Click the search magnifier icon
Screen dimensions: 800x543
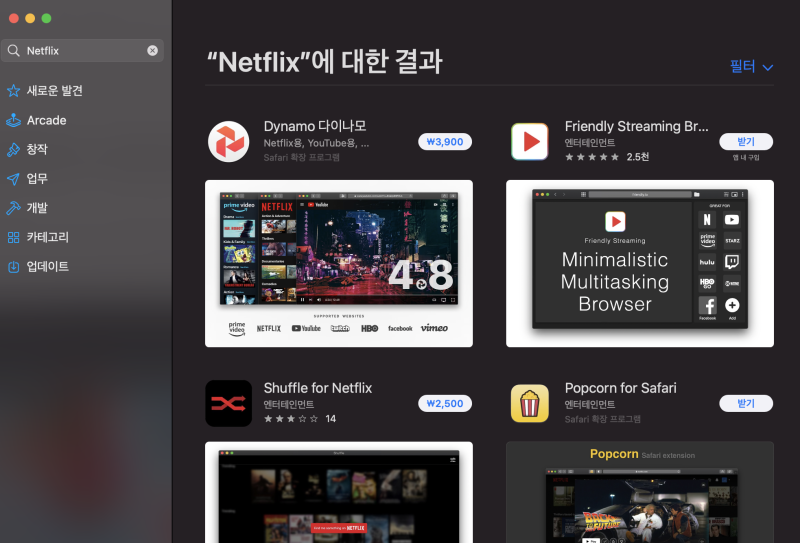point(14,51)
